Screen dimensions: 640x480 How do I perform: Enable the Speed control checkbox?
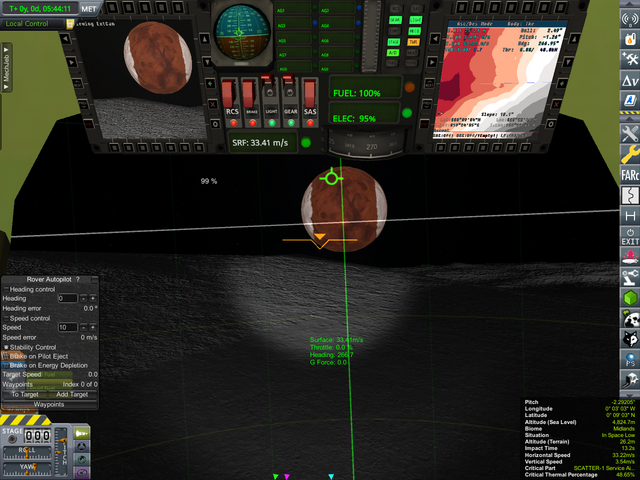6,318
